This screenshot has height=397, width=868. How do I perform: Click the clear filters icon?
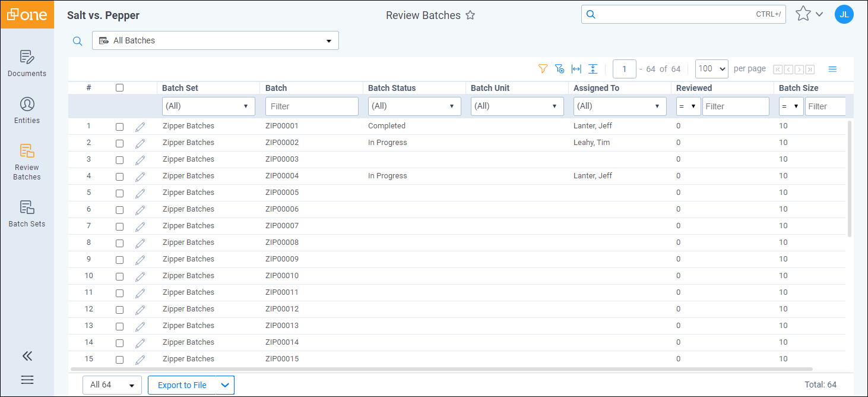click(559, 69)
